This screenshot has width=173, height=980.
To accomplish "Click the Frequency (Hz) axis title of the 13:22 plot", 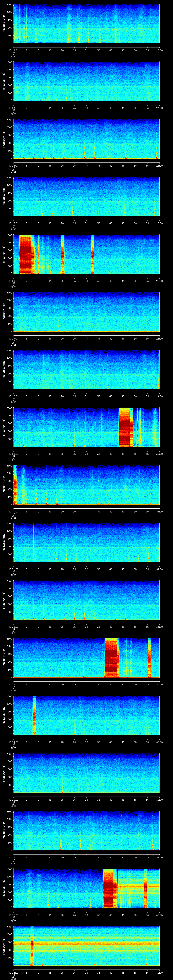I will (x=4, y=24).
